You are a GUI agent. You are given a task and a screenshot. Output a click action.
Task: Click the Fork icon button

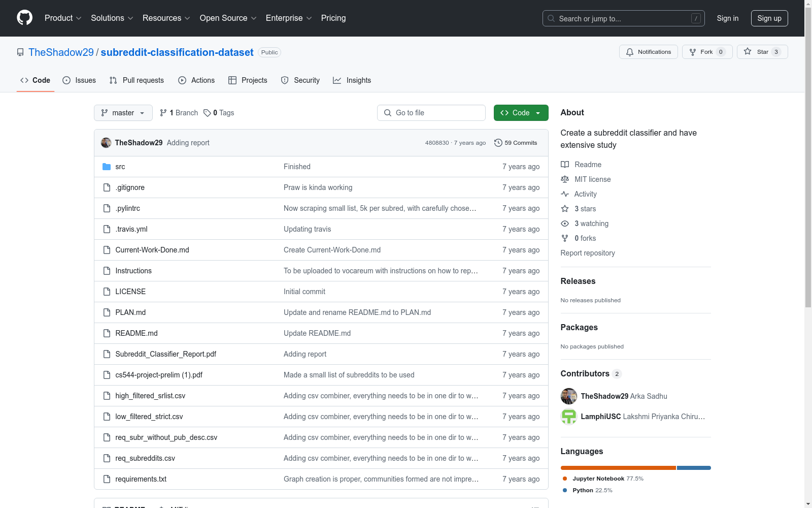tap(693, 52)
